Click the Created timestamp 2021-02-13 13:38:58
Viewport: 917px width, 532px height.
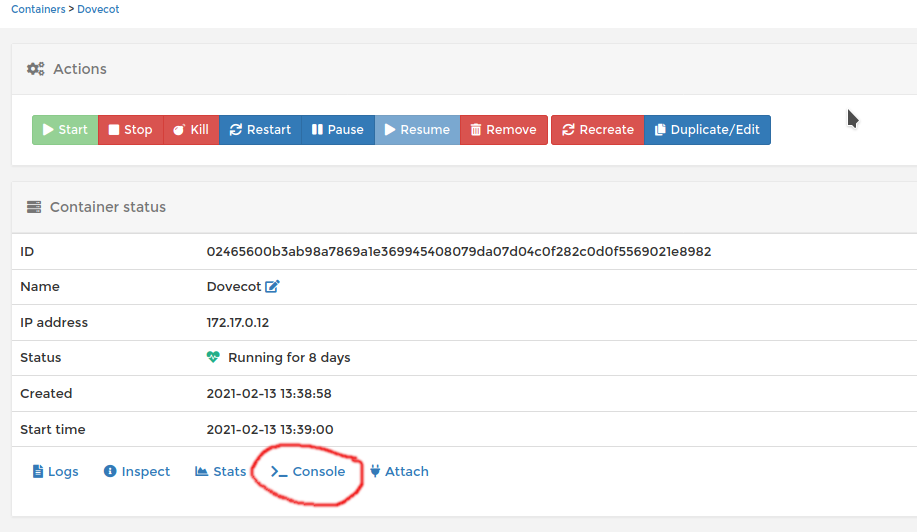tap(269, 393)
